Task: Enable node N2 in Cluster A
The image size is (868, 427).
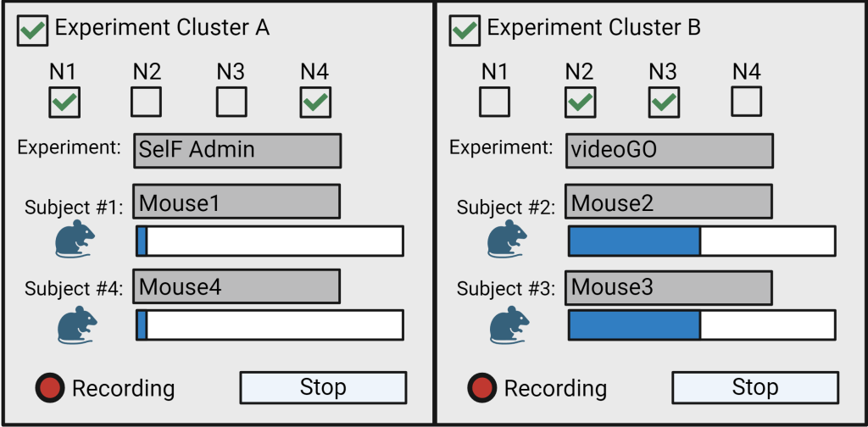Action: [x=147, y=103]
